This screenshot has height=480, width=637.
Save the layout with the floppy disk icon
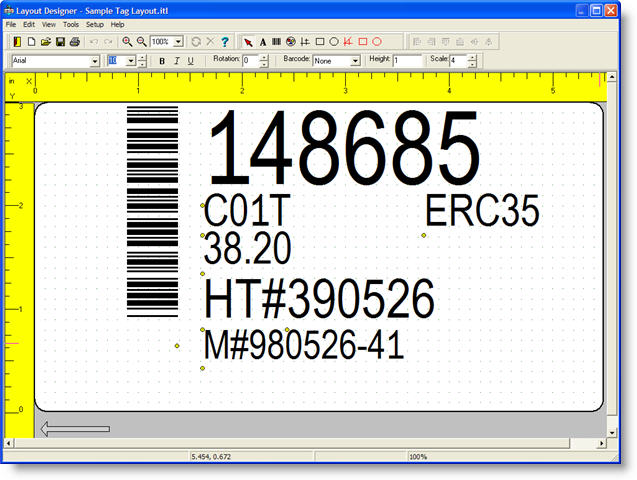coord(61,41)
